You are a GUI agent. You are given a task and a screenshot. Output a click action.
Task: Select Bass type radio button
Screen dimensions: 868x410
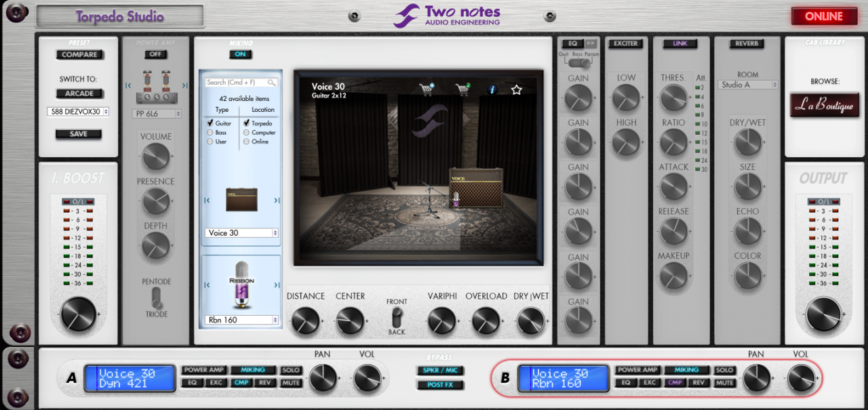pyautogui.click(x=210, y=133)
